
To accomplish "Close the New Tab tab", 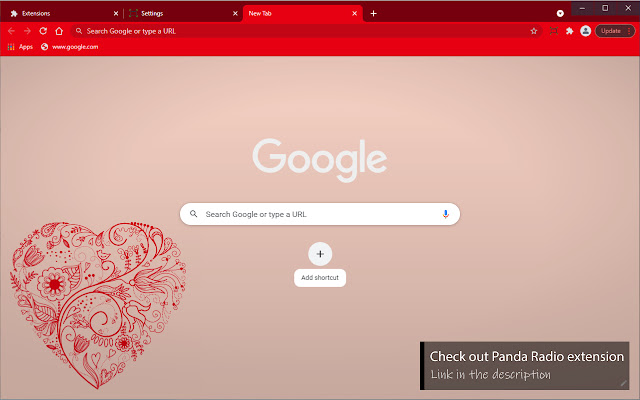I will point(354,13).
